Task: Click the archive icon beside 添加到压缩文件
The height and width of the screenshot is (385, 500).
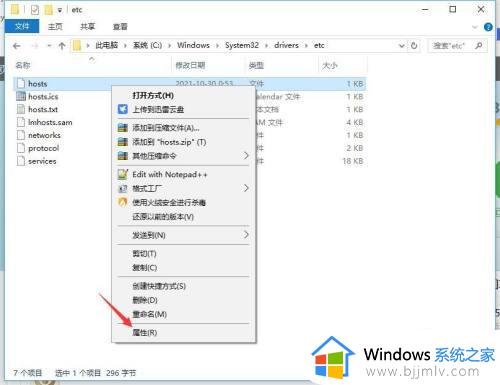Action: (123, 128)
